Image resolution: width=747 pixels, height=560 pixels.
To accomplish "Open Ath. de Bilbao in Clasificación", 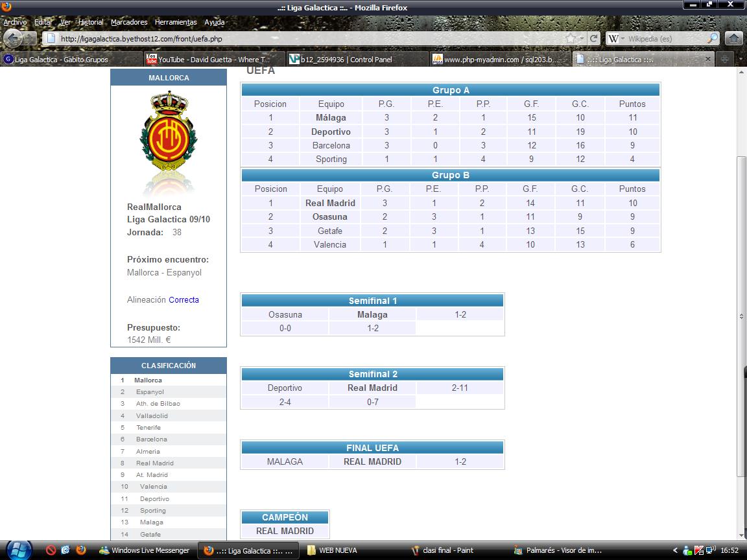I will pos(158,404).
